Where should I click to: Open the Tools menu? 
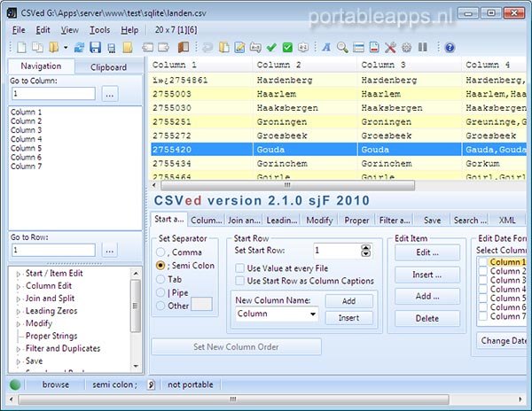point(99,30)
